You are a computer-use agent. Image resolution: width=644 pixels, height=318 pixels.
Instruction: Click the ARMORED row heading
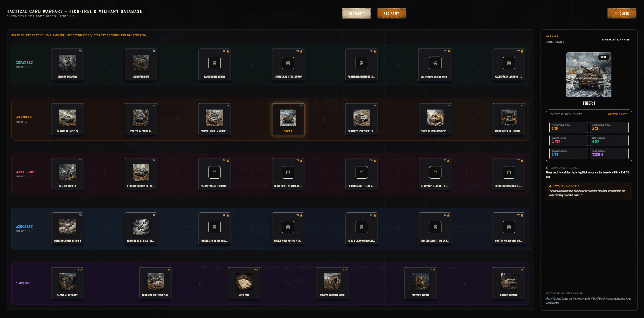[x=24, y=117]
